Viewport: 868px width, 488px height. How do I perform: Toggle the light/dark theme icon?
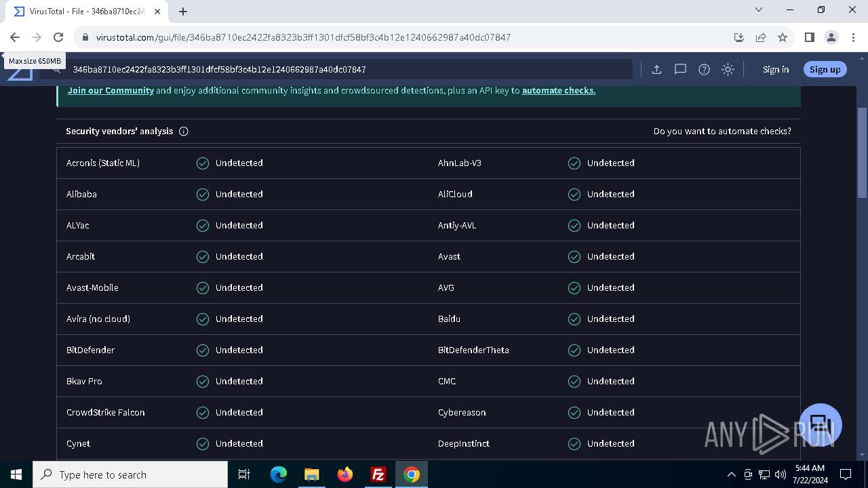[x=728, y=69]
